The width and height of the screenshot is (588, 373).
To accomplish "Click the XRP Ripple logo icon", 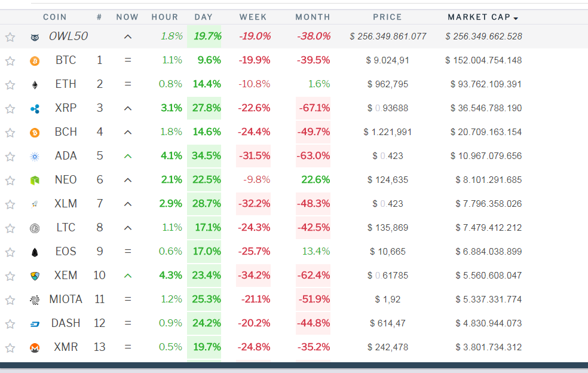I will point(35,109).
